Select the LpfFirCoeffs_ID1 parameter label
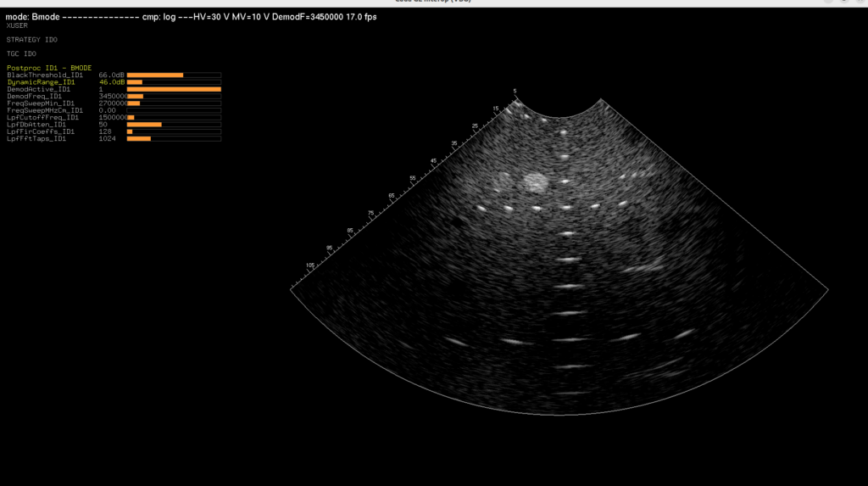Viewport: 868px width, 486px height. point(41,132)
